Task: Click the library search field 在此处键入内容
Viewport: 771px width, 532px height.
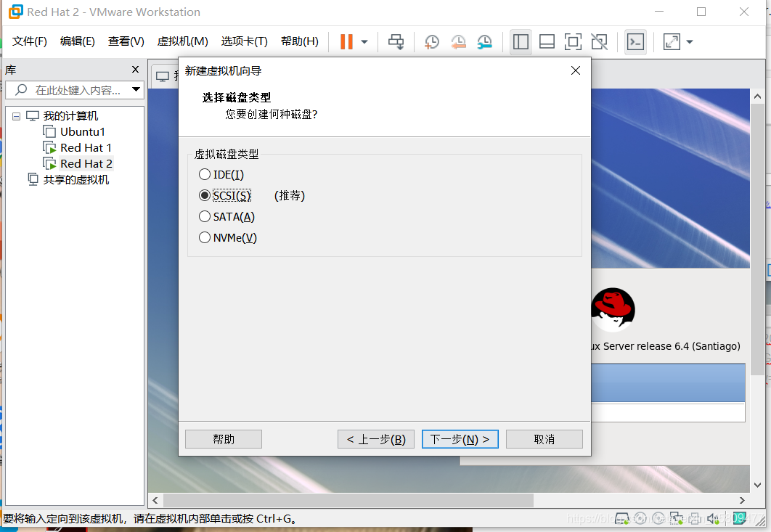Action: [x=77, y=91]
